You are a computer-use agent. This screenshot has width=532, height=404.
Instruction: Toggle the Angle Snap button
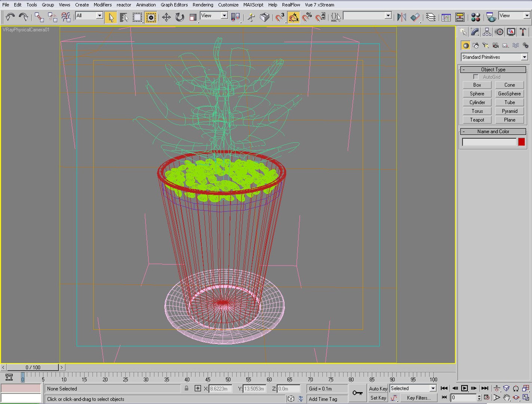point(293,17)
